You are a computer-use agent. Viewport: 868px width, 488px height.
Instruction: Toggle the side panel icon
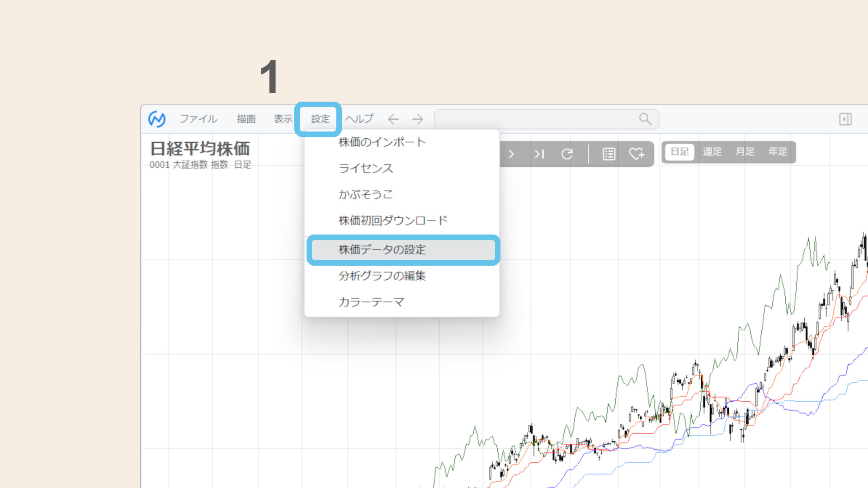(x=845, y=119)
